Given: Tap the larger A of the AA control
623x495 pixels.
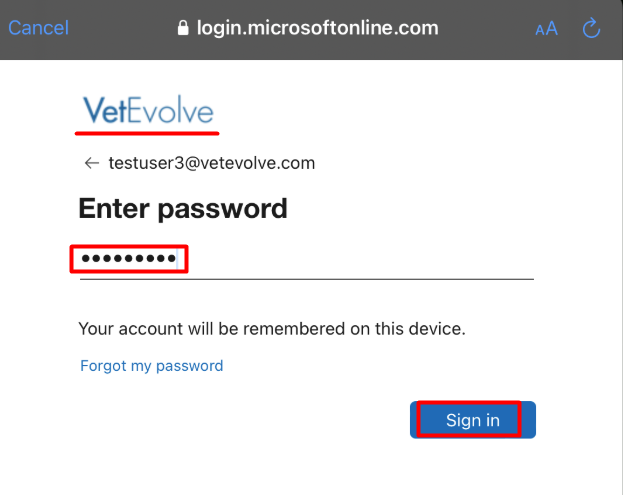Looking at the screenshot, I should pos(552,29).
